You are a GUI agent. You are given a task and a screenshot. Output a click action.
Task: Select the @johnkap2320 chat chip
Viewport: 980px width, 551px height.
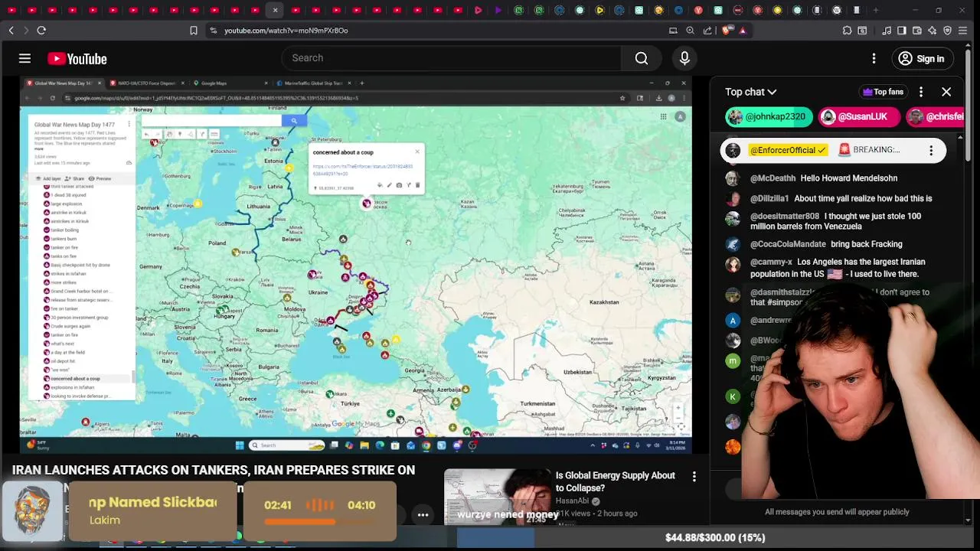click(x=769, y=117)
